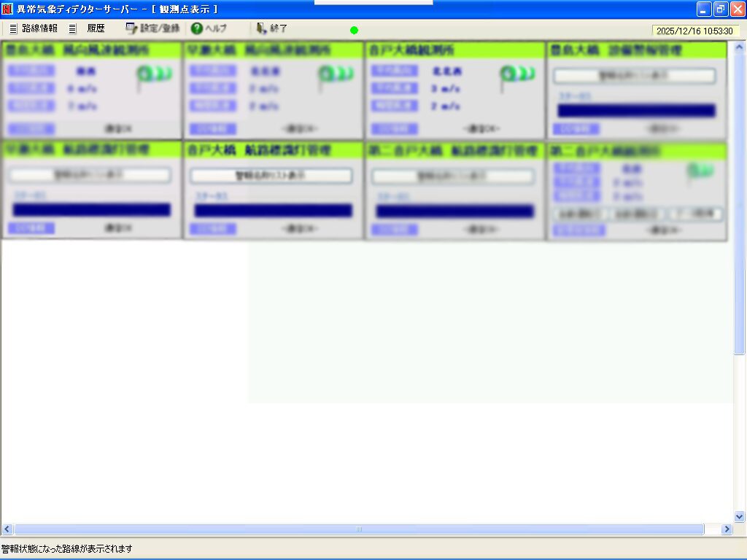The width and height of the screenshot is (747, 560).
Task: Click the windsock icon in first top-left panel
Action: [x=153, y=75]
